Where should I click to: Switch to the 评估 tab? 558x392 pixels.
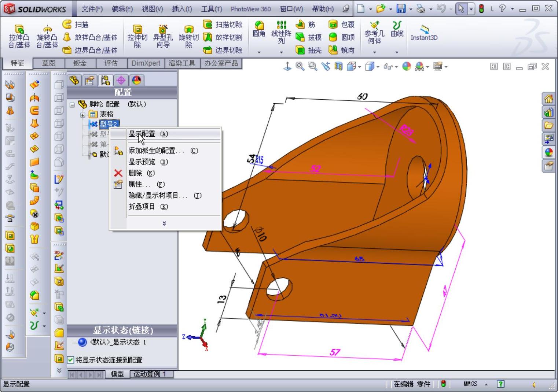[111, 63]
